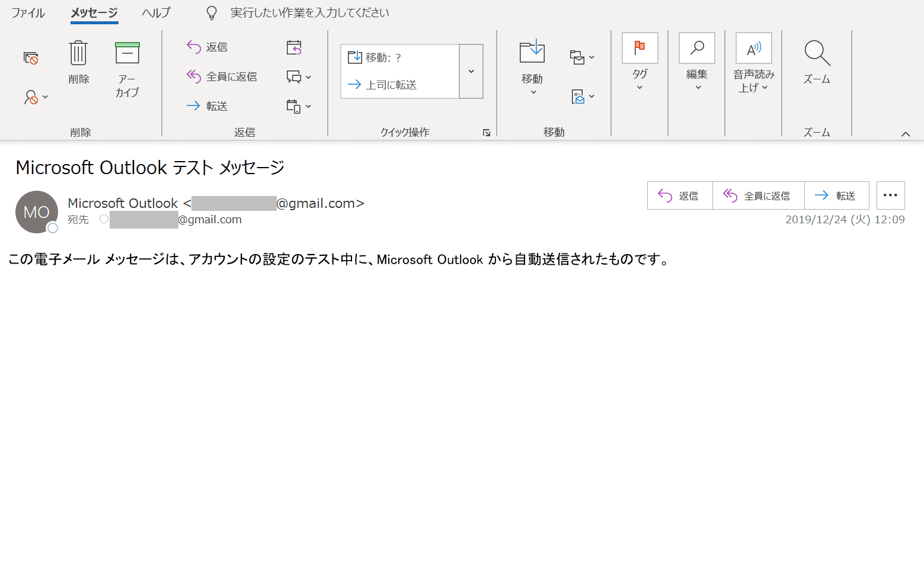
Task: Click the message body text
Action: (x=339, y=259)
